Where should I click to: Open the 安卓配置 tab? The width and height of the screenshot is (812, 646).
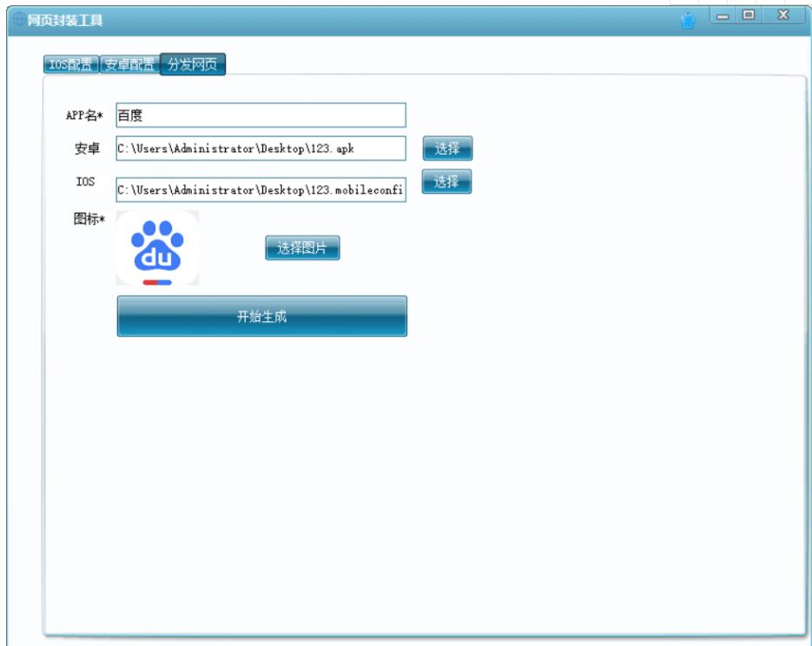pyautogui.click(x=129, y=65)
